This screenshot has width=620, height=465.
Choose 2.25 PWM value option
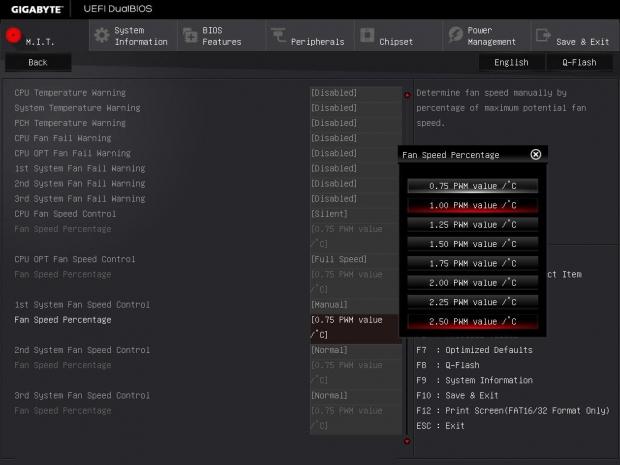click(x=473, y=302)
